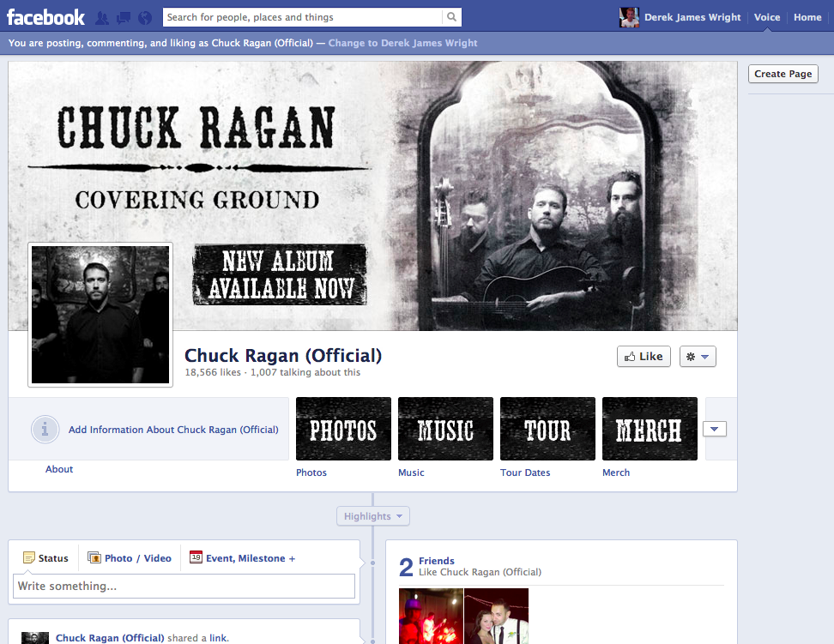
Task: Click the MERCH app tile
Action: click(650, 429)
